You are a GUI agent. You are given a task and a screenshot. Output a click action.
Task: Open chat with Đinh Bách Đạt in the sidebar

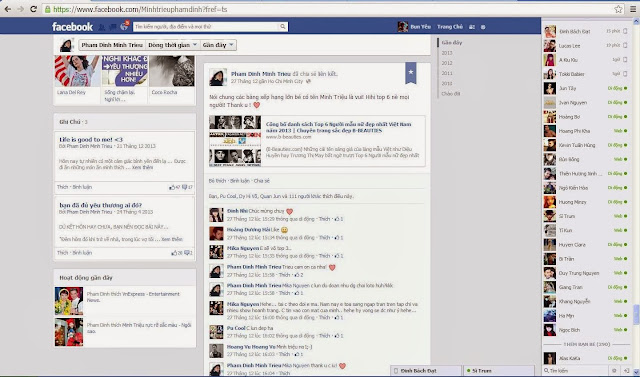tap(586, 31)
